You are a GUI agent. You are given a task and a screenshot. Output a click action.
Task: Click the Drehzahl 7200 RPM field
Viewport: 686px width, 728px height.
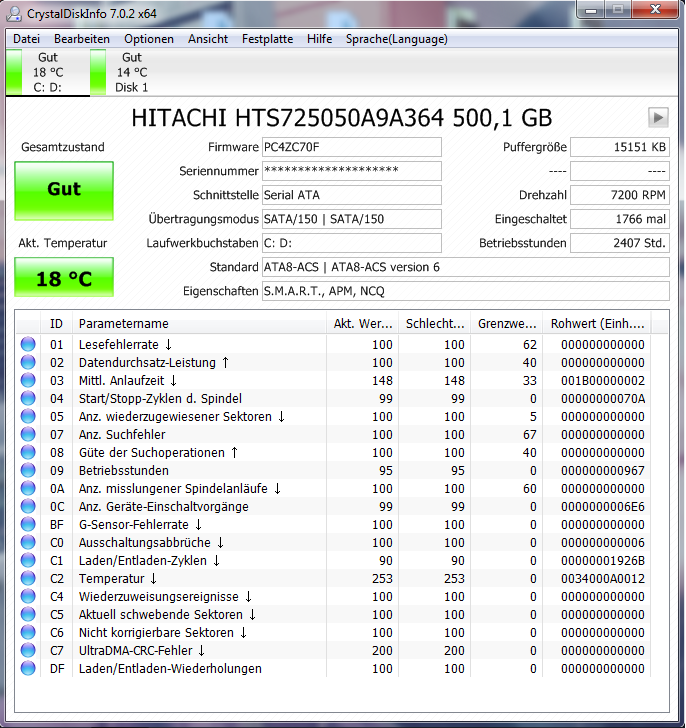[x=620, y=195]
